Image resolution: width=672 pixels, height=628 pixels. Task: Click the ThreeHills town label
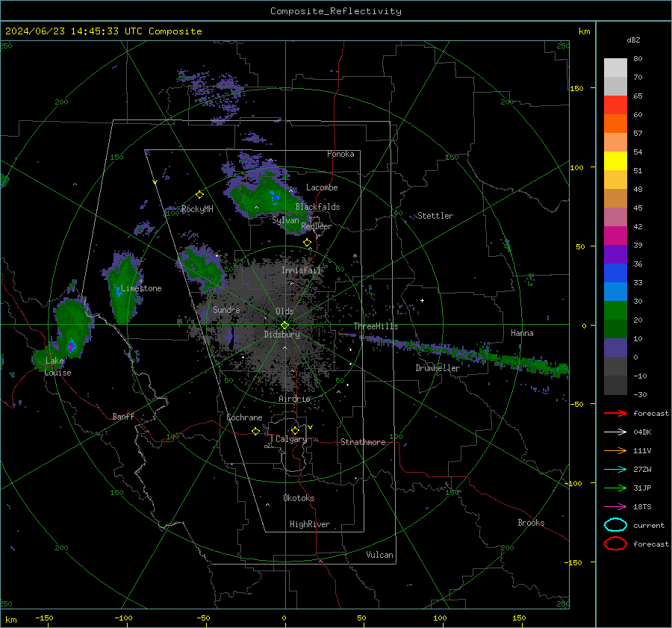(x=376, y=326)
